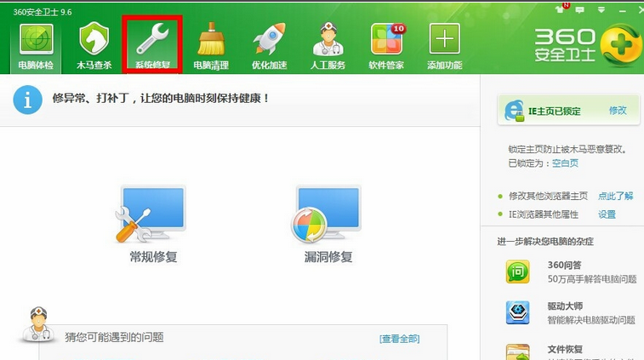Click the 360安全卫士 logo

point(588,45)
